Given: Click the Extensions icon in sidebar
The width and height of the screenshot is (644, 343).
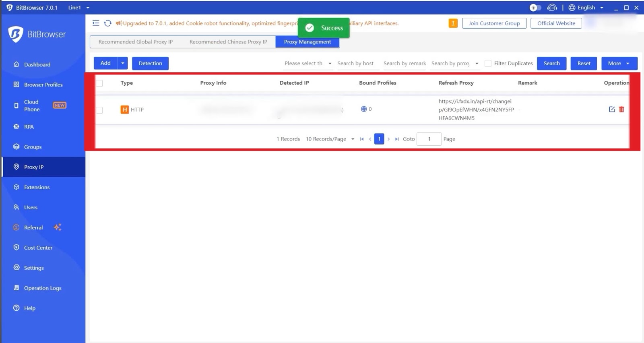Looking at the screenshot, I should [x=17, y=187].
